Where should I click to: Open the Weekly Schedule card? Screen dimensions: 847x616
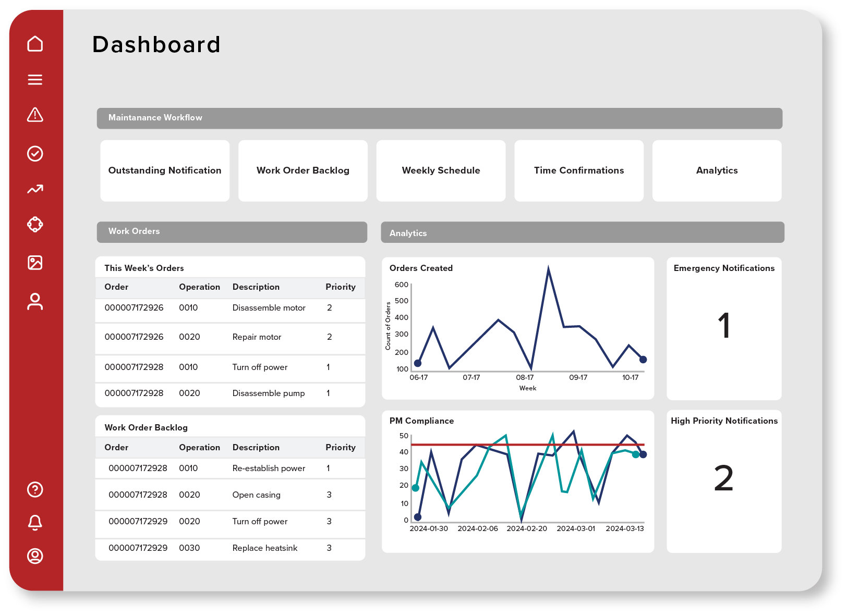tap(441, 170)
